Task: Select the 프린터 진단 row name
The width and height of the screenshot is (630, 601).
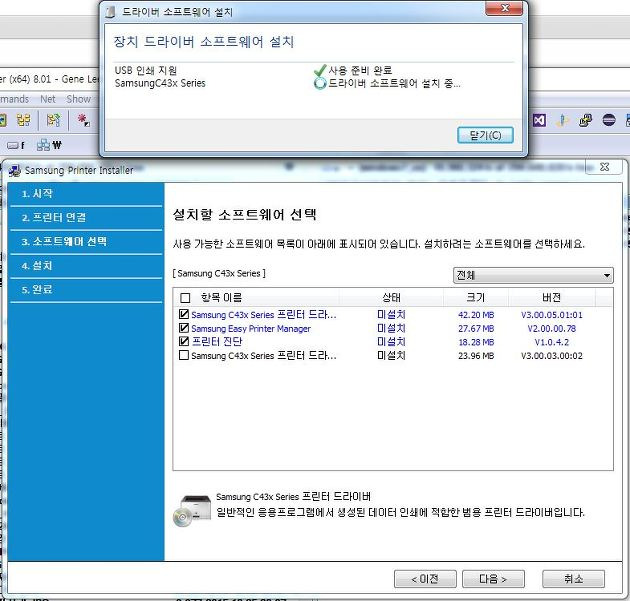Action: [x=217, y=341]
